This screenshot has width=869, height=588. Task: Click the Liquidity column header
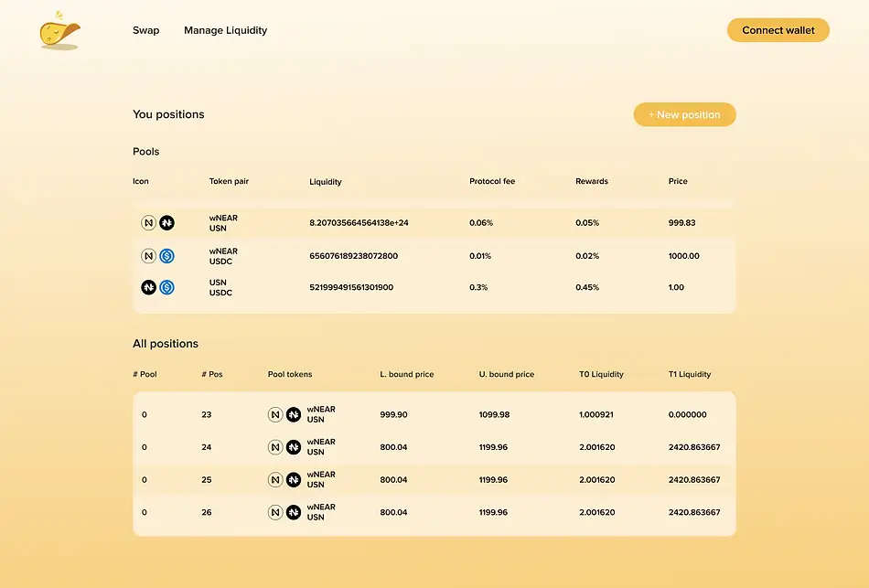pos(326,182)
